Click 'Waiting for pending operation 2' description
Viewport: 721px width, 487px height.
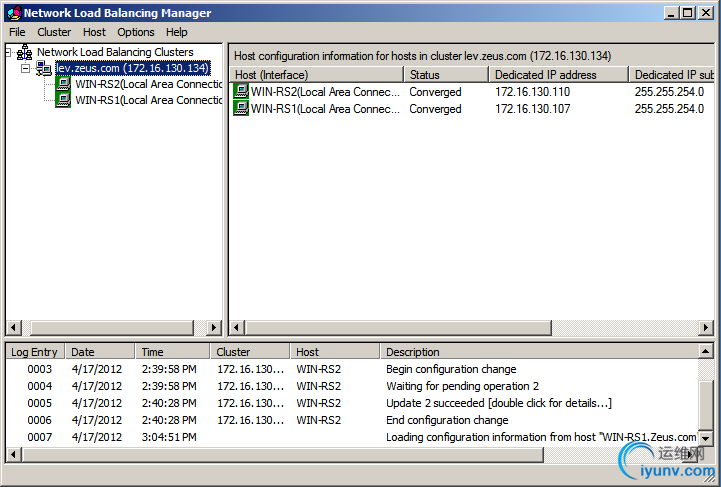pos(462,386)
